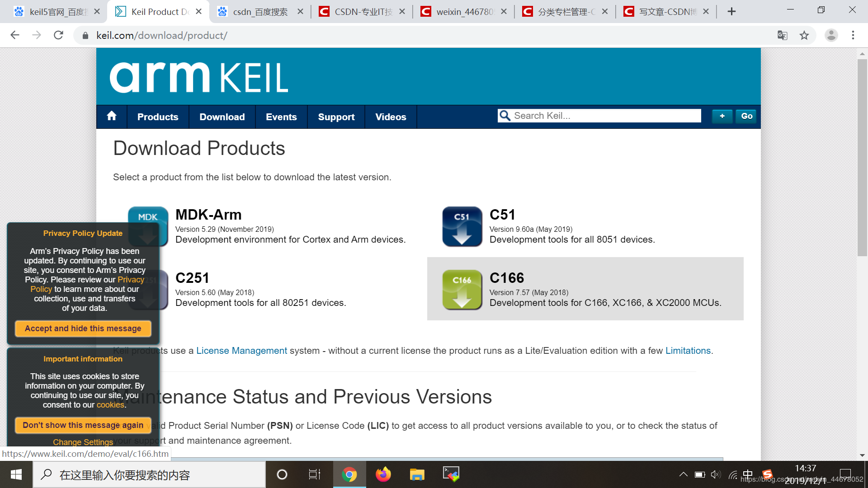Open File Explorer from taskbar
The width and height of the screenshot is (868, 488).
417,474
